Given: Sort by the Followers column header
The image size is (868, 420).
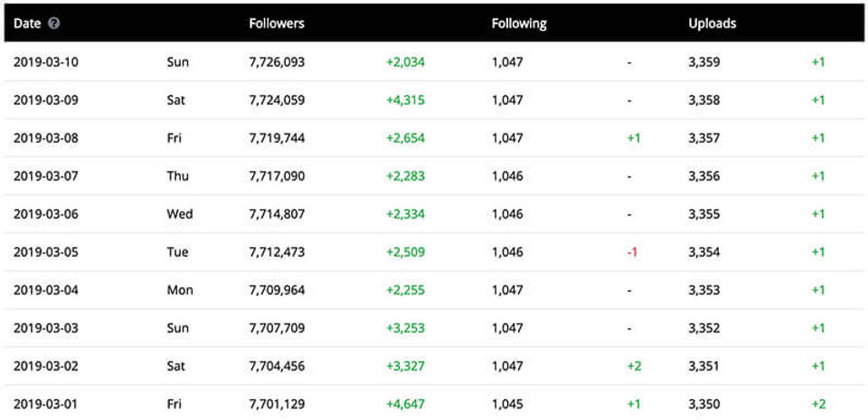Looking at the screenshot, I should click(x=277, y=24).
